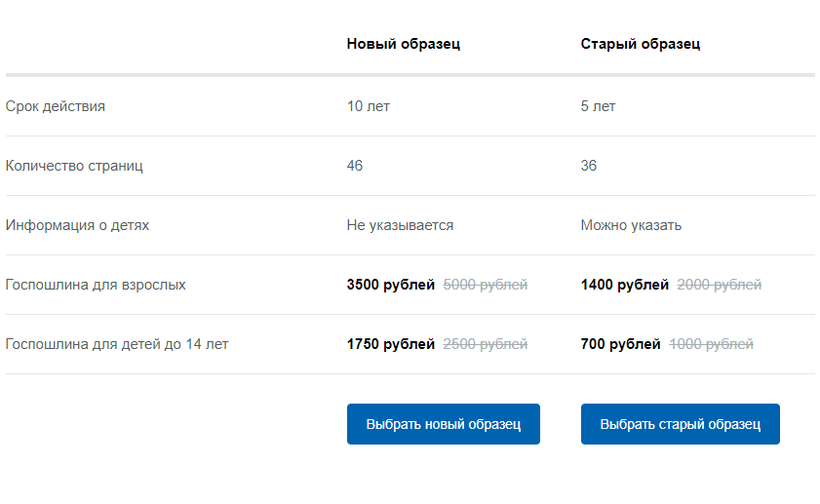Click the '5 лет' validity value
820x504 pixels.
point(598,106)
